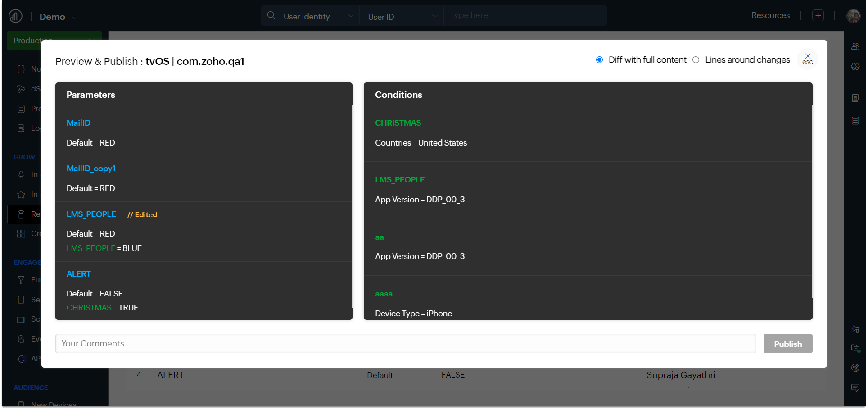The width and height of the screenshot is (868, 410).
Task: Click the Events touch sidebar icon
Action: (x=21, y=339)
